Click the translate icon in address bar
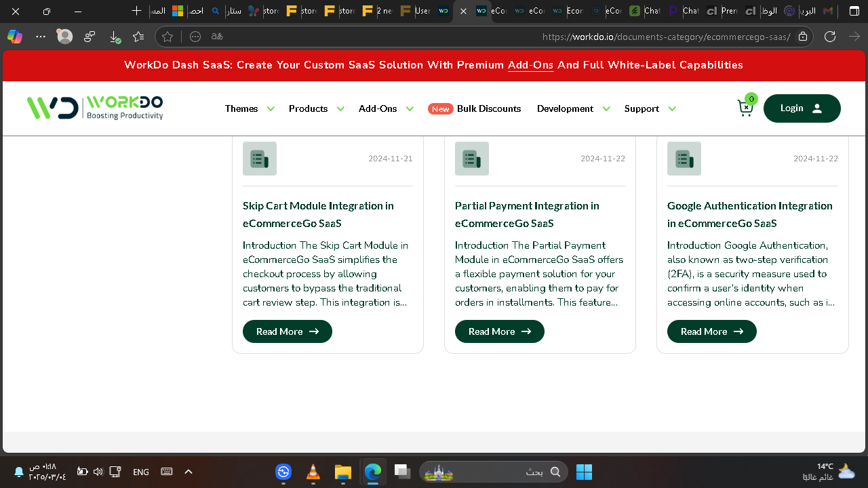Viewport: 868px width, 488px height. click(x=217, y=37)
